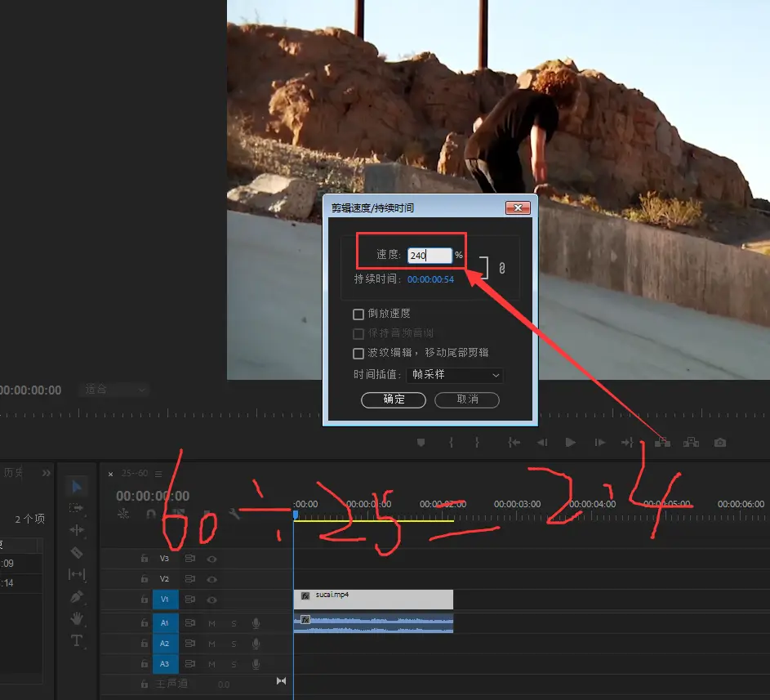The height and width of the screenshot is (700, 770).
Task: Select the Razor tool
Action: [77, 552]
